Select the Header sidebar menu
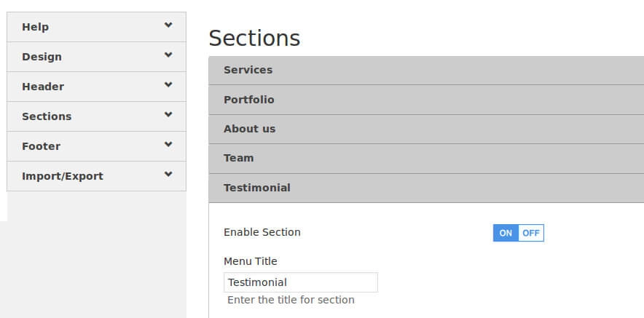 coord(43,87)
